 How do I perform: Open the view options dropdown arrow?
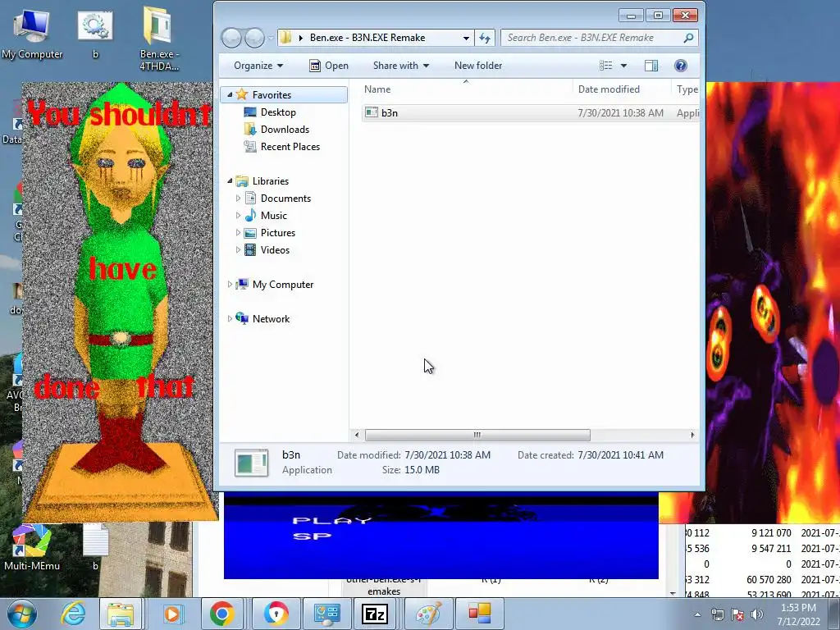(x=623, y=66)
